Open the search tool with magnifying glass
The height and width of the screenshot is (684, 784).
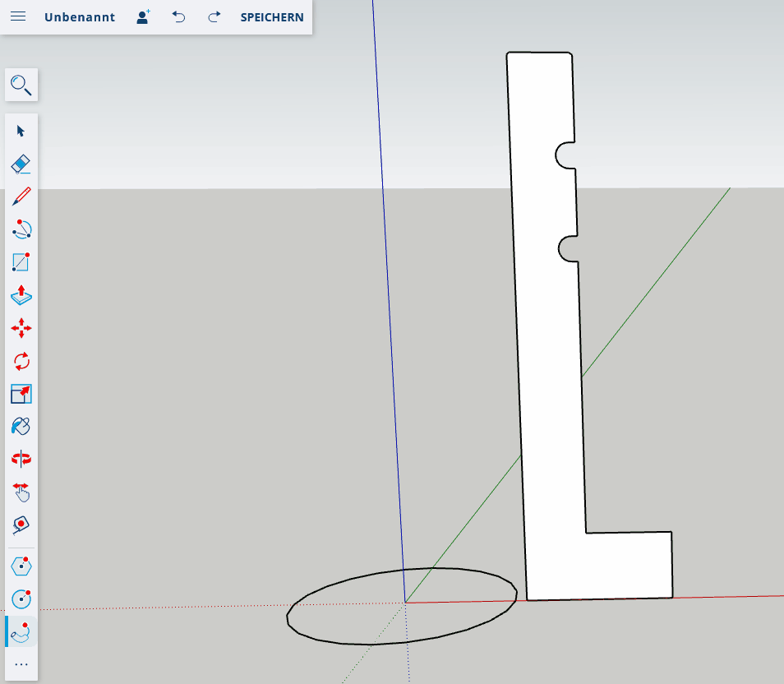[x=21, y=85]
